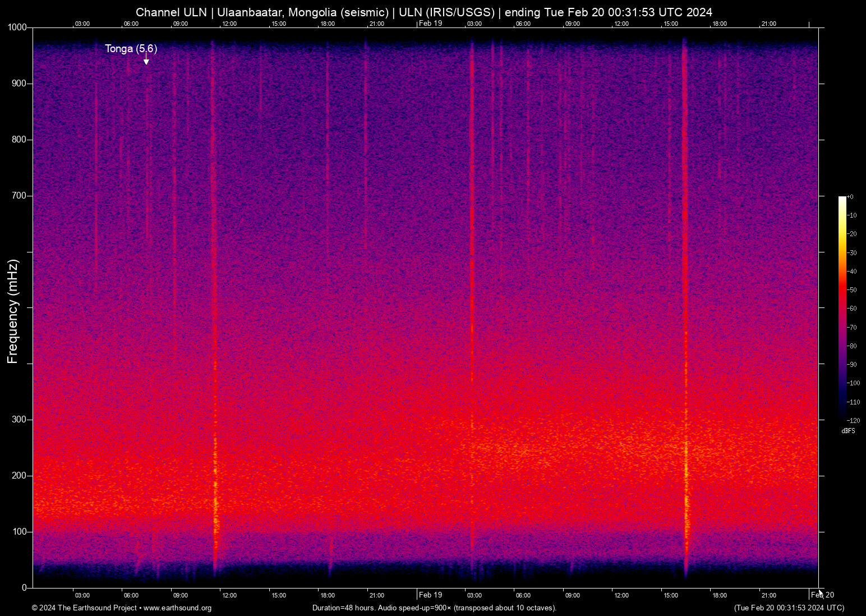The width and height of the screenshot is (866, 616).
Task: Click the Tonga (5.6) annotation label
Action: coord(131,49)
